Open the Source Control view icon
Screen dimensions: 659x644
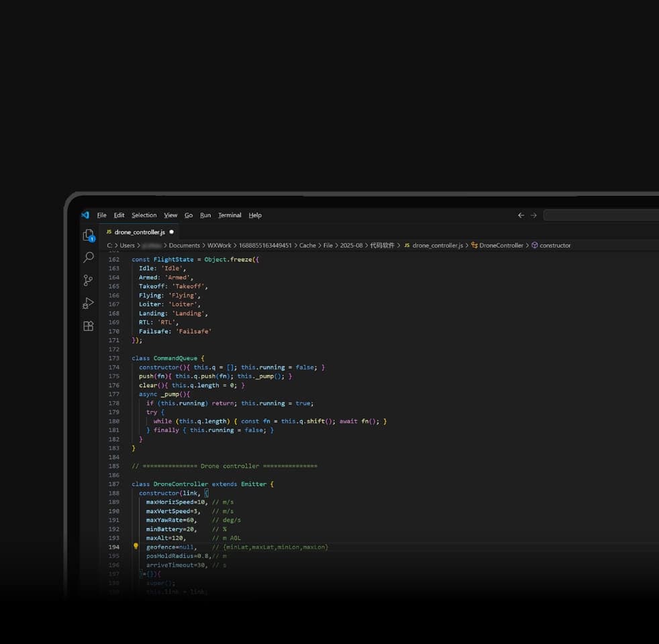click(x=88, y=280)
